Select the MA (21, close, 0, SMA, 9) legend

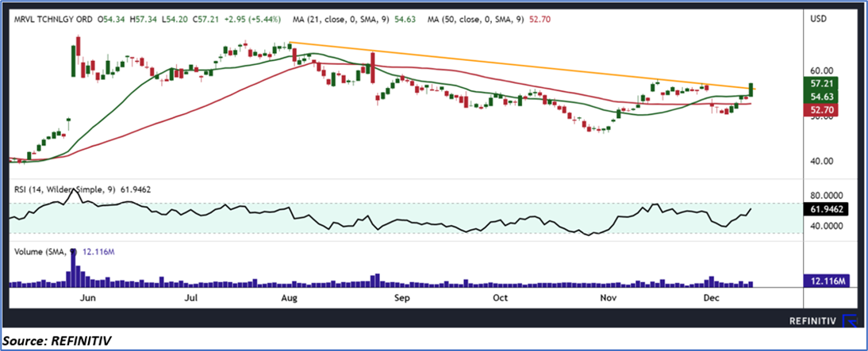[x=341, y=20]
